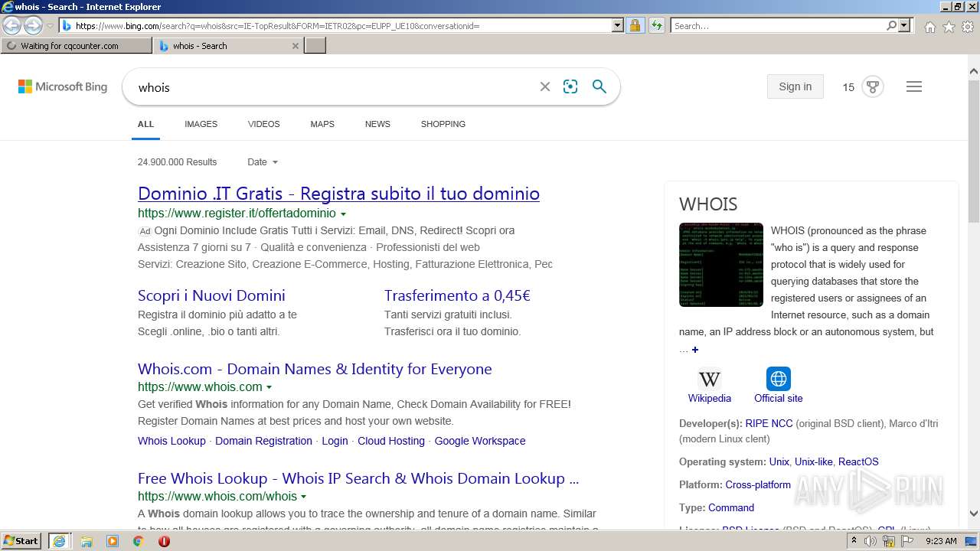980x551 pixels.
Task: Go to the Microsoft Bing logo home
Action: click(x=63, y=87)
